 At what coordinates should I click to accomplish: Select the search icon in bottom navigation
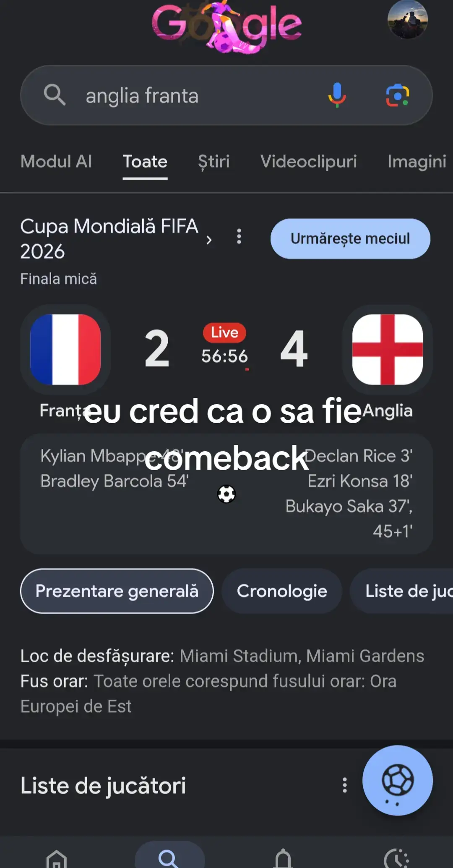tap(169, 855)
